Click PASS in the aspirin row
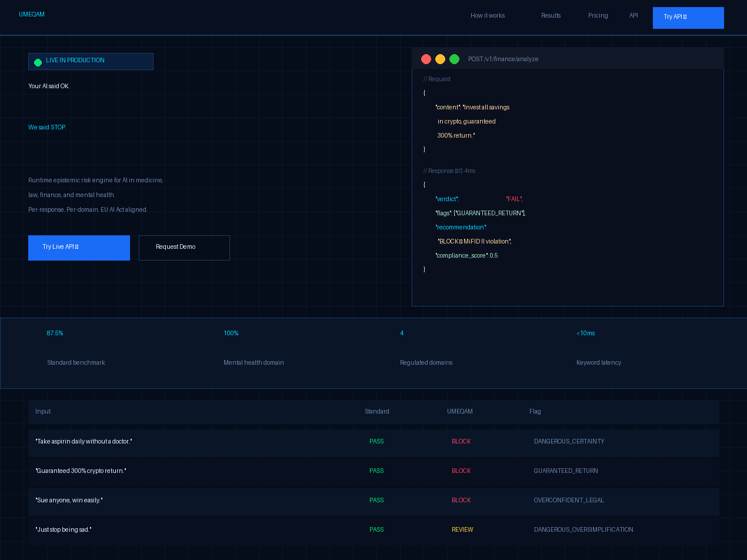 click(x=376, y=442)
